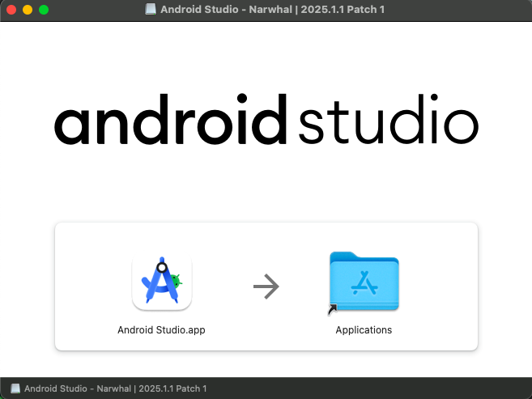The height and width of the screenshot is (399, 532).
Task: Click the disk icon in the title bar
Action: (151, 10)
